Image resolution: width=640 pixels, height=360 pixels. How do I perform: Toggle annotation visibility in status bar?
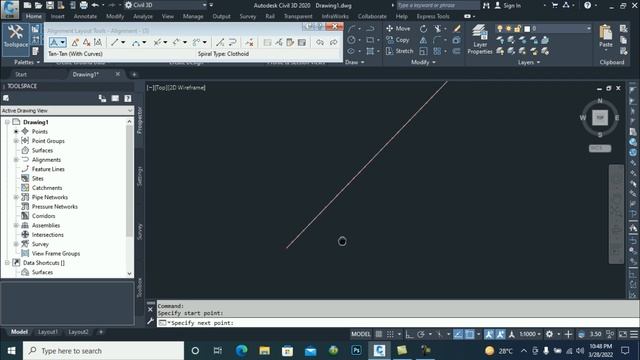click(489, 334)
